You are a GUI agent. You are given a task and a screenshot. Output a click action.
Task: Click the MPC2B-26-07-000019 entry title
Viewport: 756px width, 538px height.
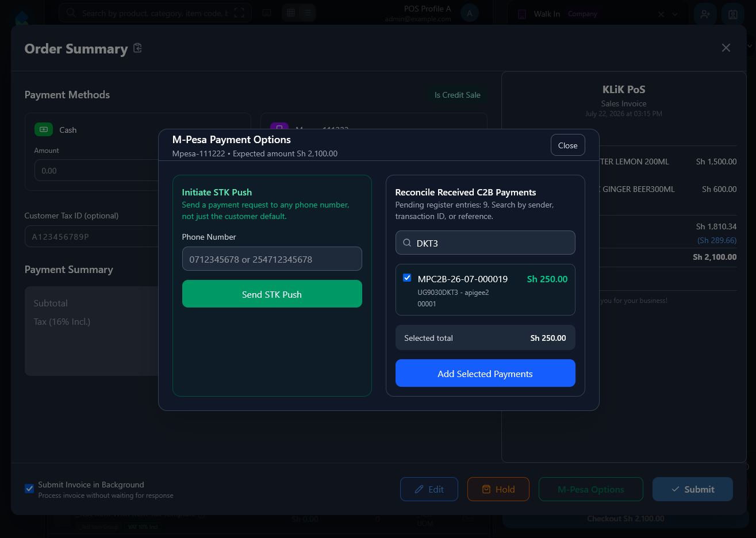coord(462,279)
